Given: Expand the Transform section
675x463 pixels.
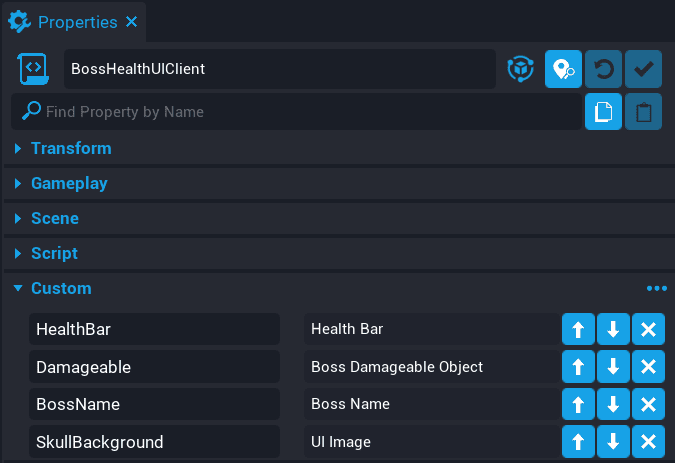Looking at the screenshot, I should (x=71, y=148).
